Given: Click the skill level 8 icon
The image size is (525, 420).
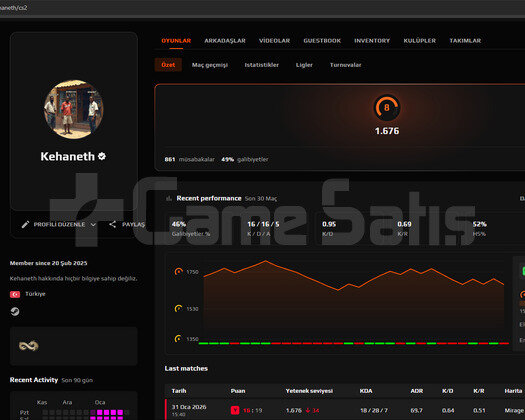Looking at the screenshot, I should [387, 108].
